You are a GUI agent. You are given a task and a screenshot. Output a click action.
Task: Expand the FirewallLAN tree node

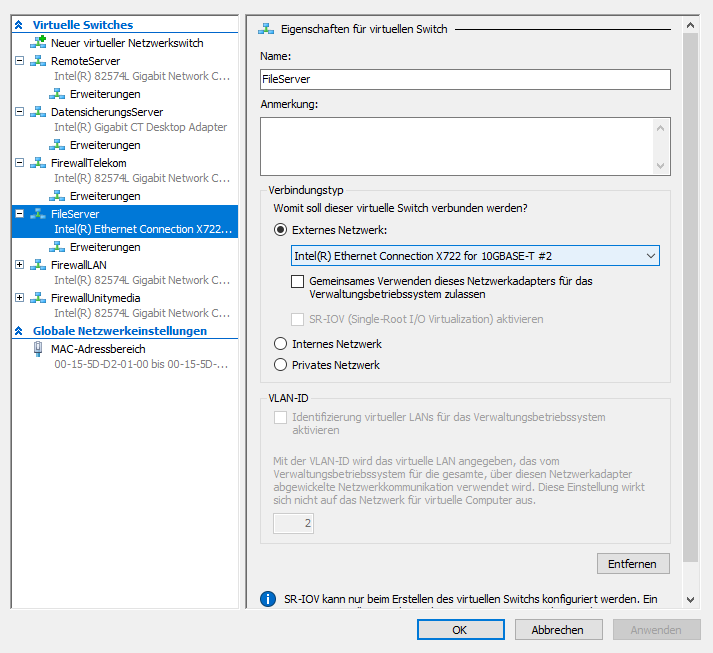coord(20,264)
